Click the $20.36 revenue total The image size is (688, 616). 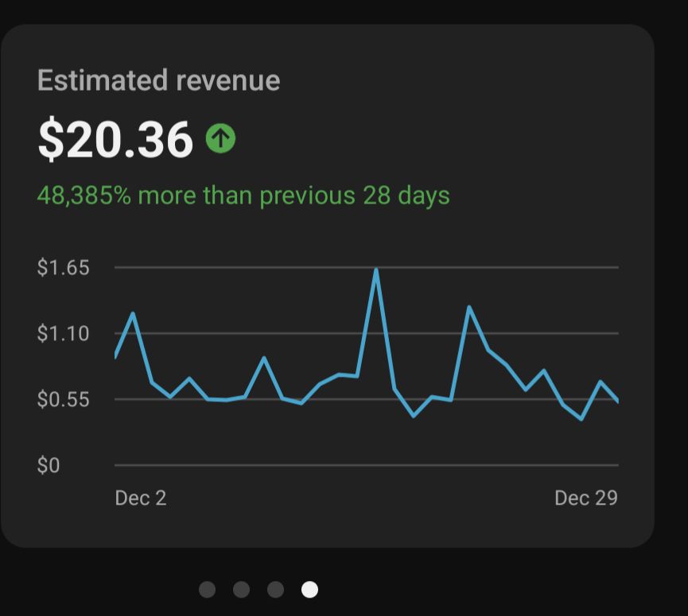click(x=115, y=139)
